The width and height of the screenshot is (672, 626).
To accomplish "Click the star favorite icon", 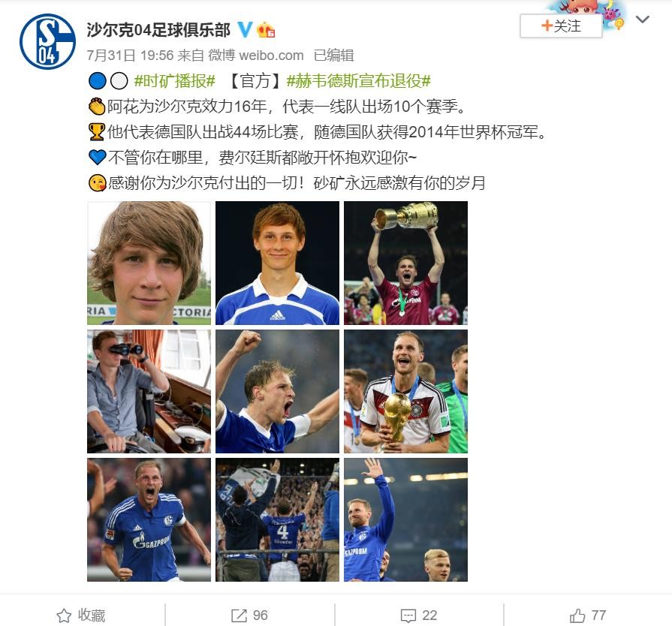I will 64,615.
